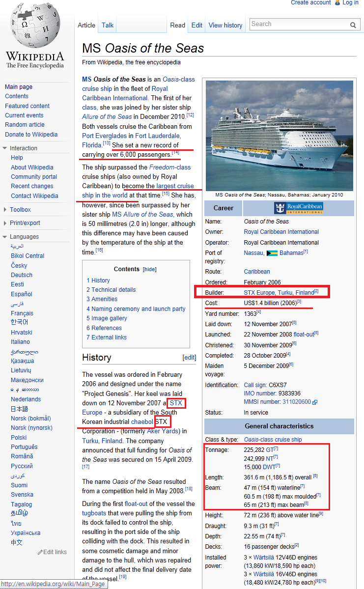The height and width of the screenshot is (589, 364).
Task: Open the Svenska language version
Action: tap(22, 495)
